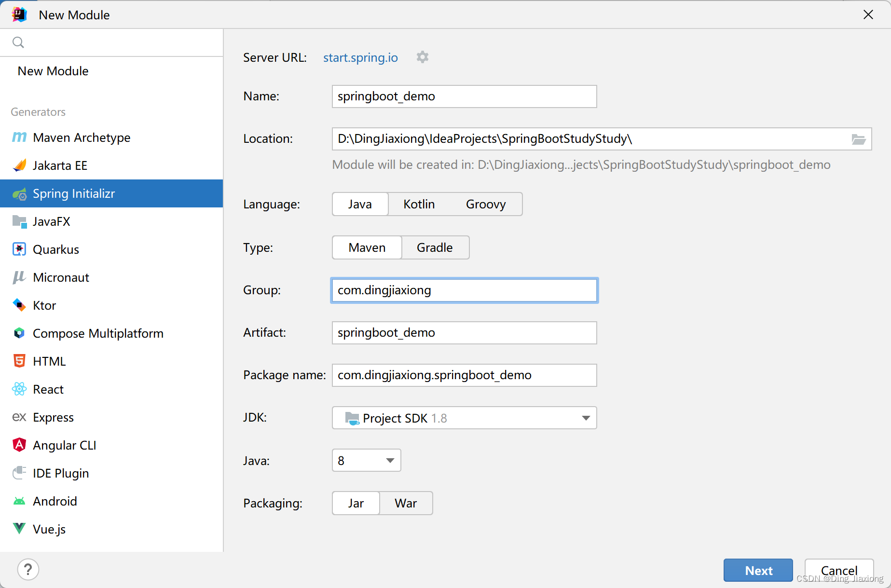Screen dimensions: 891x588
Task: Click the Micronaut mu icon
Action: [x=19, y=277]
